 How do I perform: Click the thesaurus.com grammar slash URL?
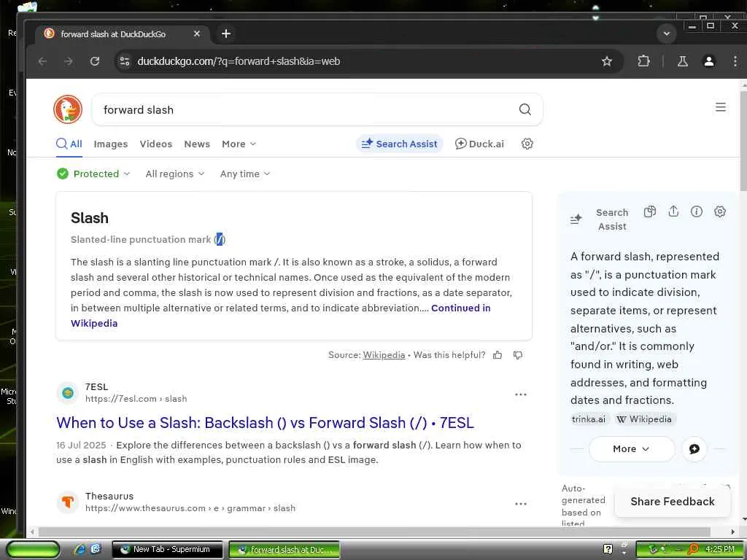(190, 508)
